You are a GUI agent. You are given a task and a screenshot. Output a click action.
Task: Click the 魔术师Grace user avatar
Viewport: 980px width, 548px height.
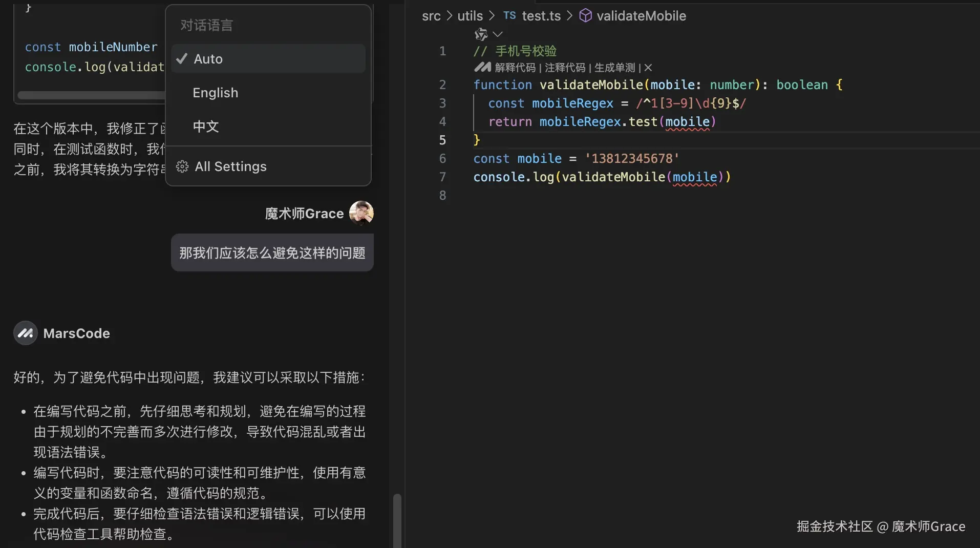coord(361,213)
